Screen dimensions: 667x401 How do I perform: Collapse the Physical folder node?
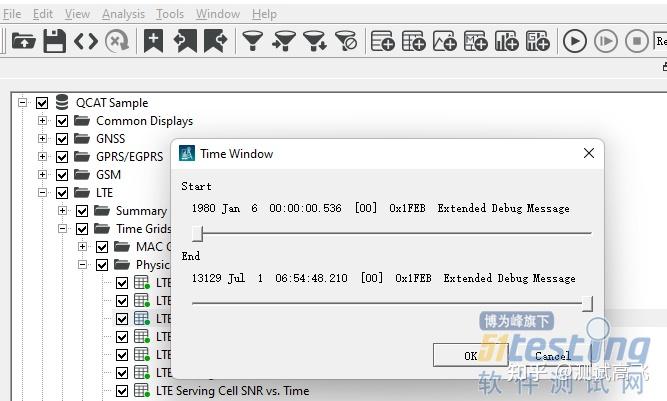[x=82, y=264]
